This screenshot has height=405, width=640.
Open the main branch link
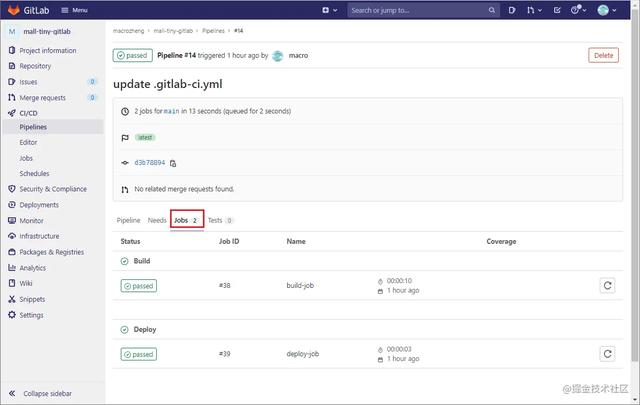[171, 111]
